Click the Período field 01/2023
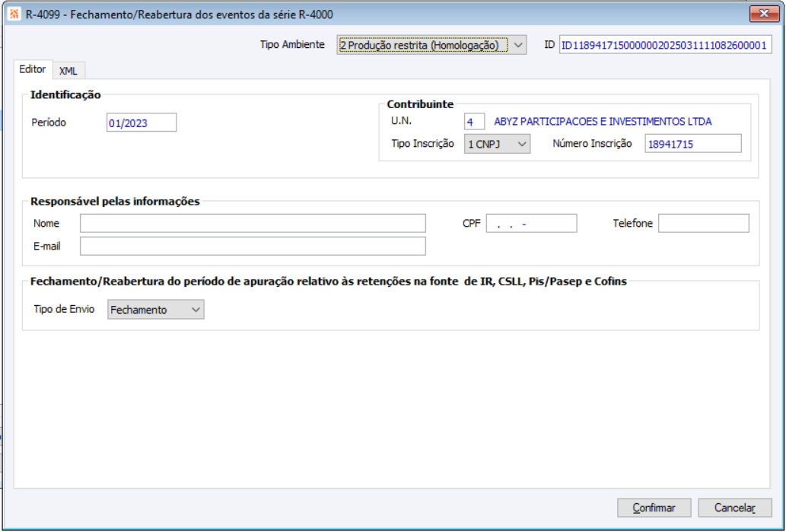This screenshot has height=532, width=786. tap(142, 123)
